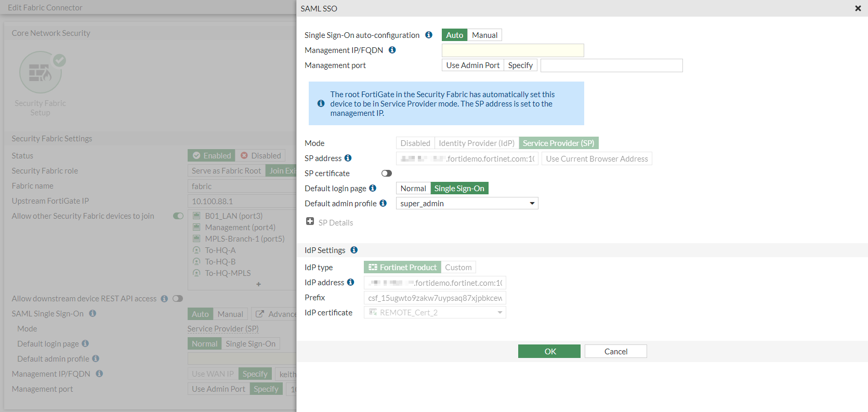
Task: Click the To-HQ-B tunnel icon
Action: tap(196, 261)
